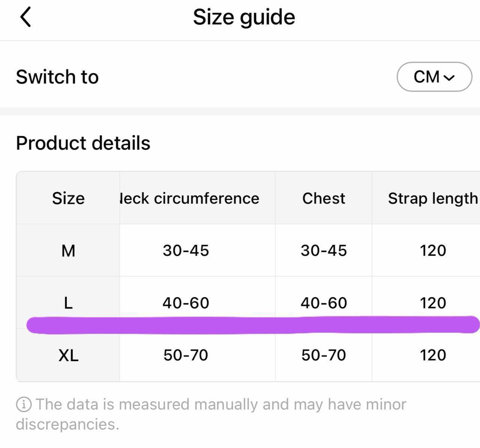Click the info icon beside data disclaimer
The height and width of the screenshot is (448, 480).
[x=24, y=404]
